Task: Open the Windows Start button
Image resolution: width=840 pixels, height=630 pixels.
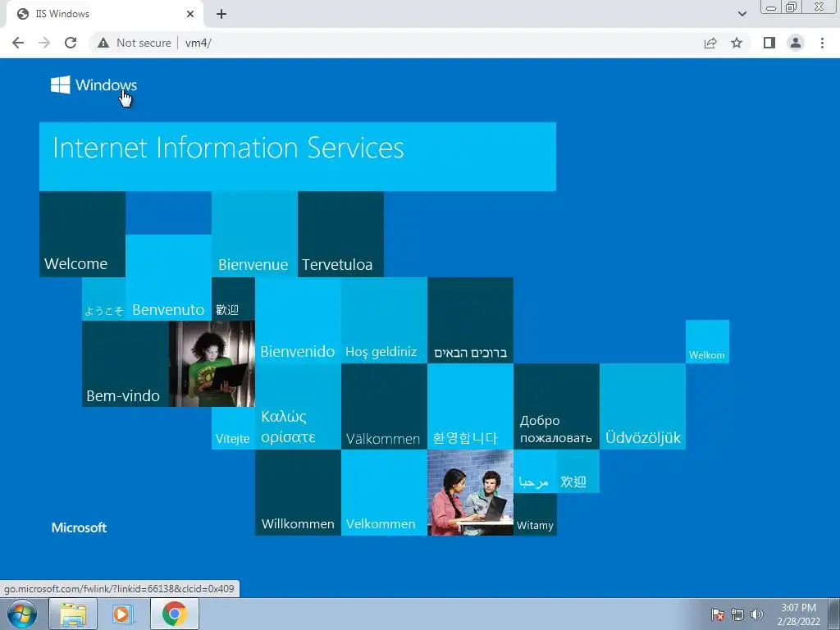Action: pos(22,614)
